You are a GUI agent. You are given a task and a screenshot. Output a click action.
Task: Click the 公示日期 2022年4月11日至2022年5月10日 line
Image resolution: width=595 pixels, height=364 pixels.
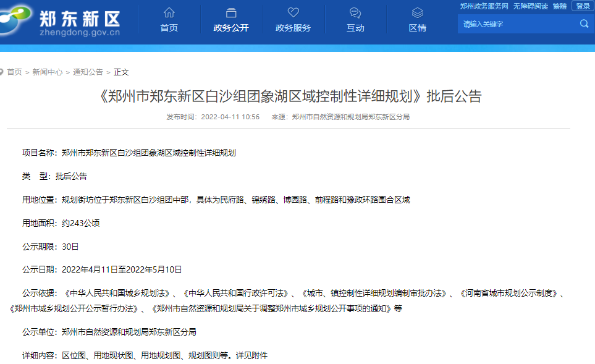pos(102,269)
